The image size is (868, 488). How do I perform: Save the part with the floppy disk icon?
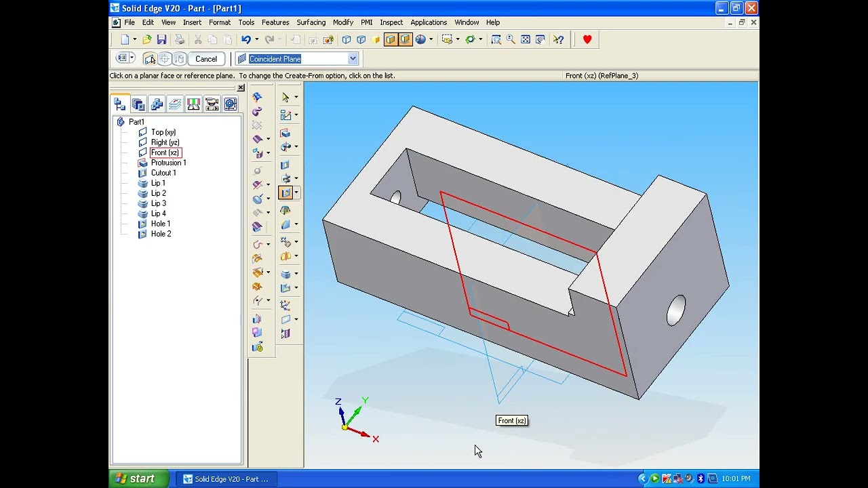[x=161, y=39]
